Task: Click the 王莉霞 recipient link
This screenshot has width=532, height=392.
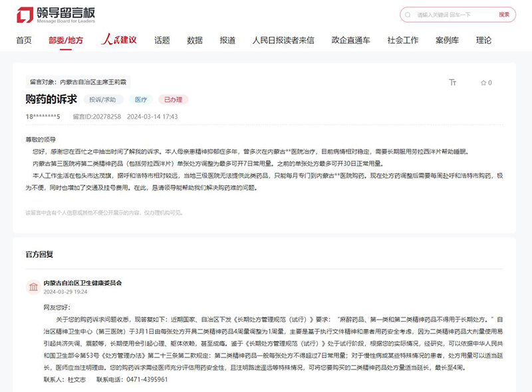Action: pyautogui.click(x=120, y=82)
